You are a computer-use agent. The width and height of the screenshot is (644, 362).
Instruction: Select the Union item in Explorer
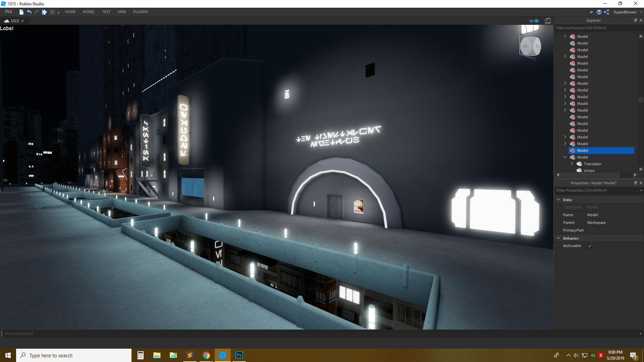click(x=589, y=171)
